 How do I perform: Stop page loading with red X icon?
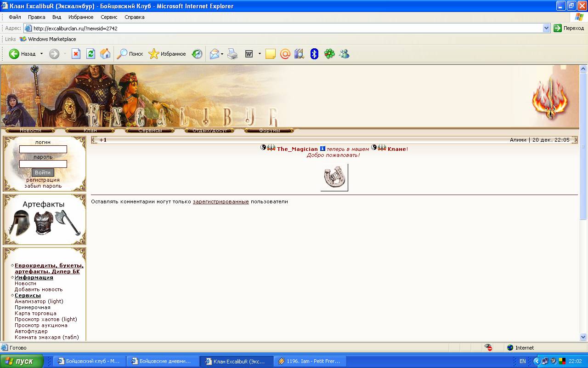[76, 54]
